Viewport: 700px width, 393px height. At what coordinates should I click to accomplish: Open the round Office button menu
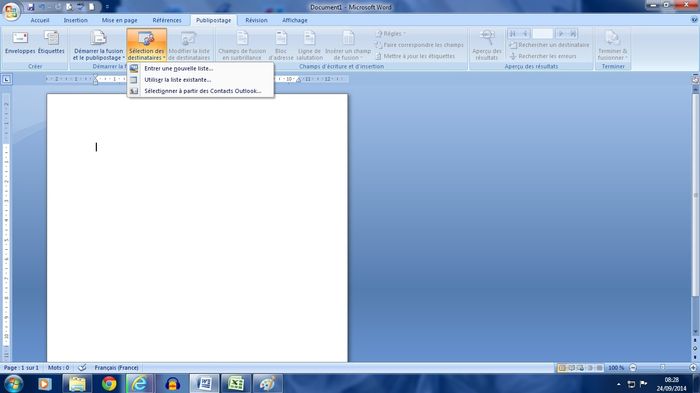click(11, 11)
